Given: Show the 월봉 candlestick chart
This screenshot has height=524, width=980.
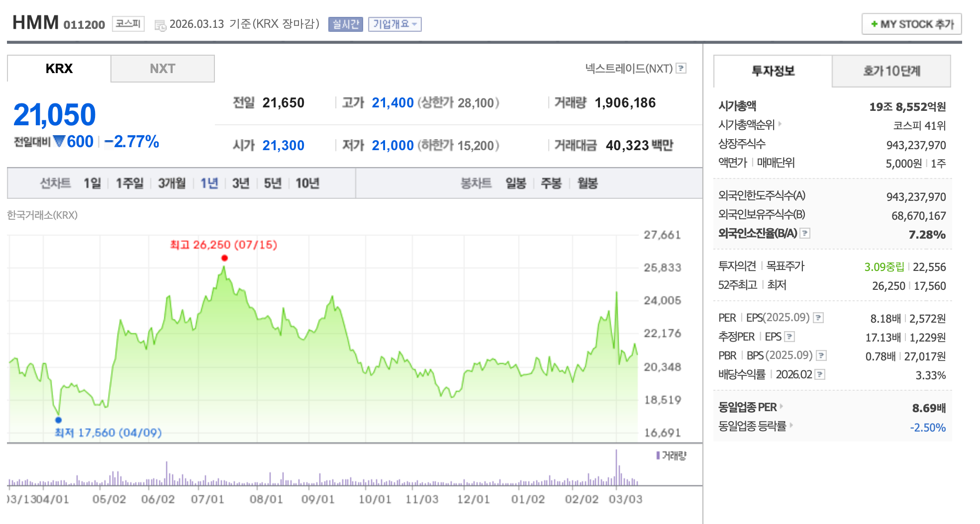Looking at the screenshot, I should coord(588,183).
